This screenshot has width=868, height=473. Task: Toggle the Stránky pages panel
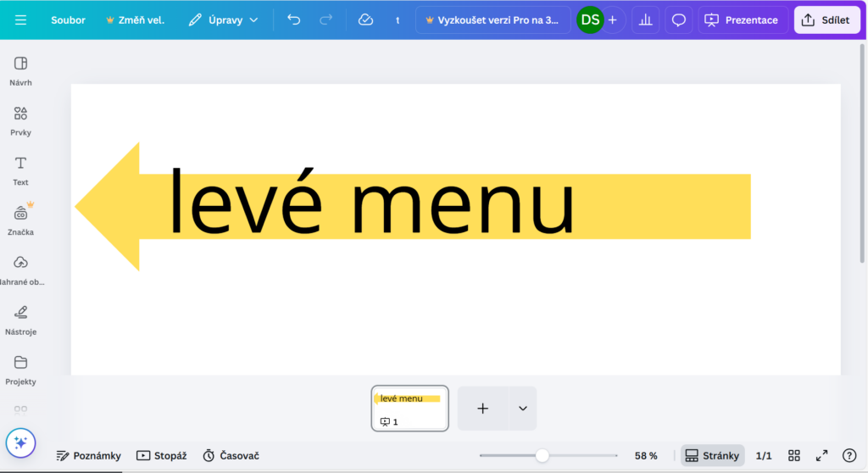[712, 455]
